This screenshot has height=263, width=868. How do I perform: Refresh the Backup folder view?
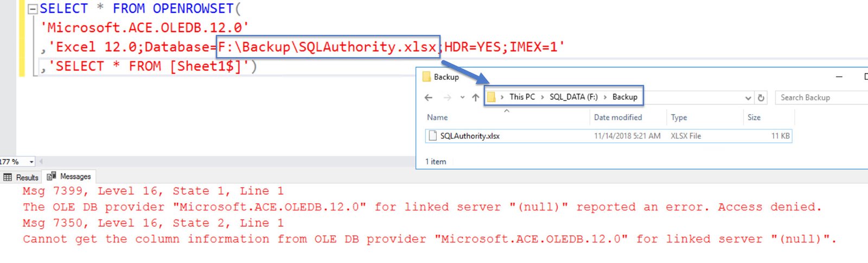(x=761, y=98)
